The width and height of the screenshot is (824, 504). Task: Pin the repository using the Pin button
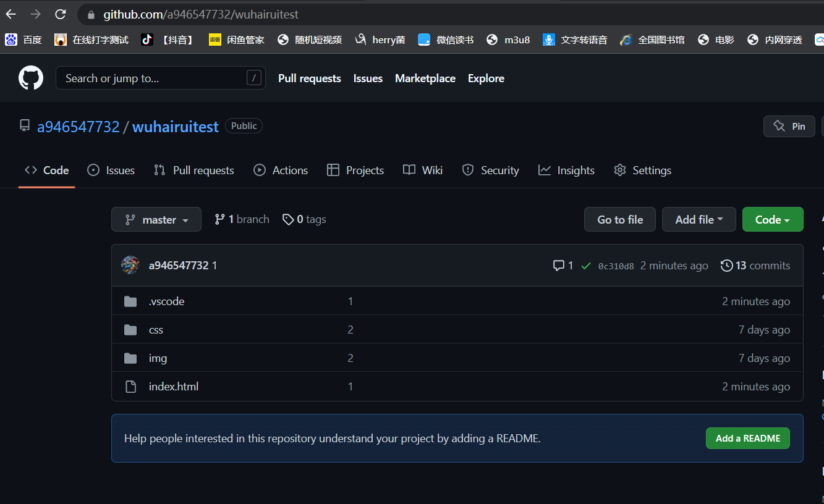pyautogui.click(x=789, y=126)
